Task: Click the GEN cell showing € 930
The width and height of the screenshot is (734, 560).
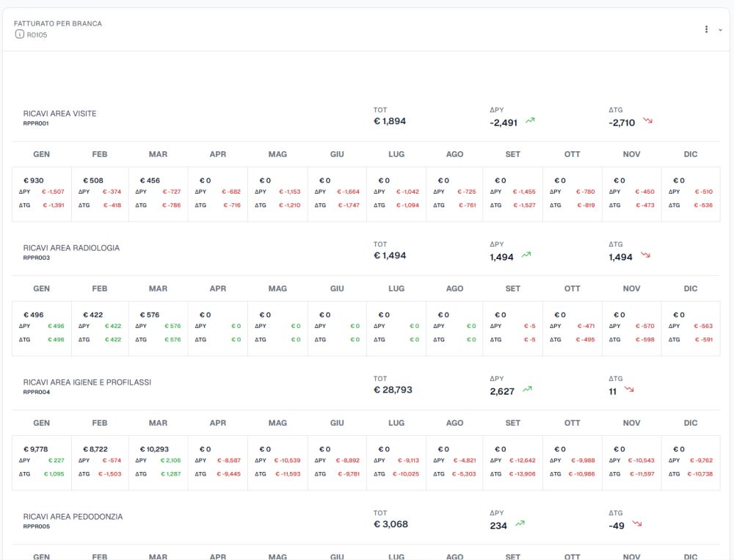Action: point(42,194)
